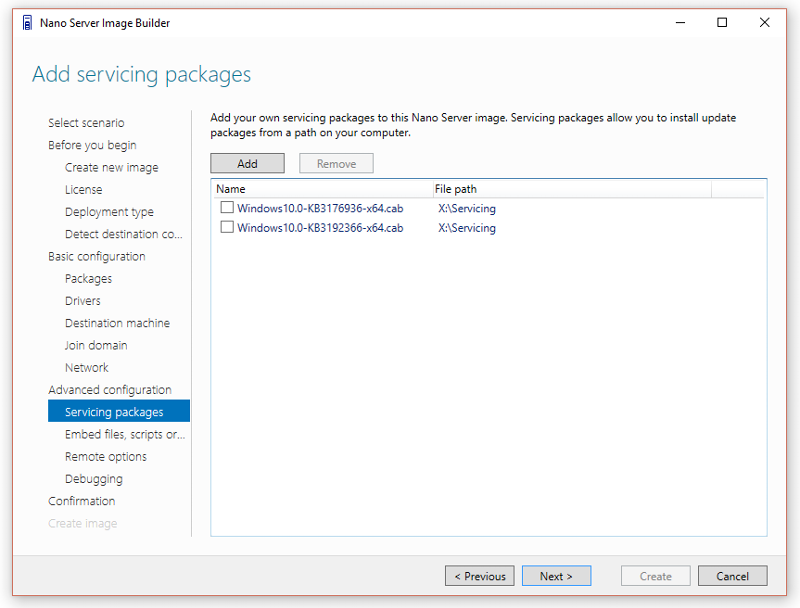This screenshot has width=800, height=608.
Task: Select the Deployment type step
Action: click(x=109, y=212)
